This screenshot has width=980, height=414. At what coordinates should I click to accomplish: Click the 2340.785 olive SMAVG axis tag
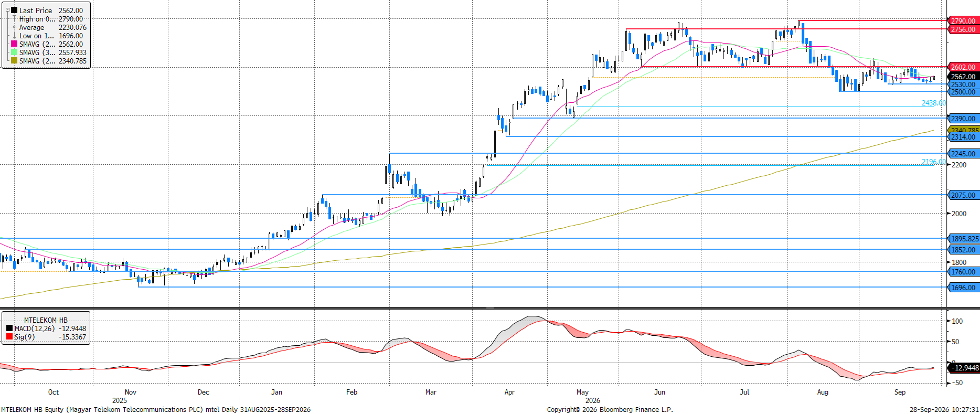point(964,130)
